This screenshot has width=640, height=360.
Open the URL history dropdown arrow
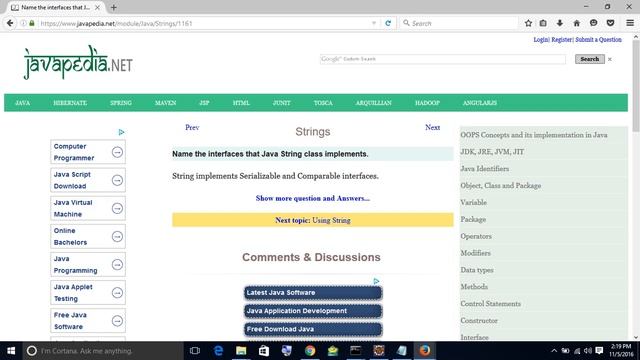coord(373,23)
